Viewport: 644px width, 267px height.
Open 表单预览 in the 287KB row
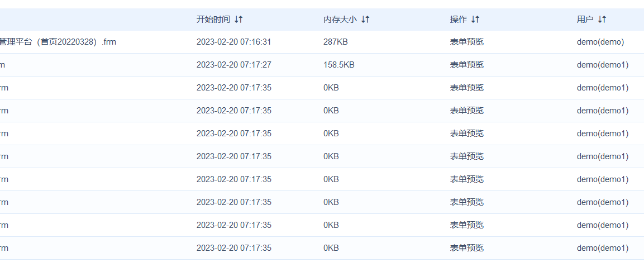[466, 42]
